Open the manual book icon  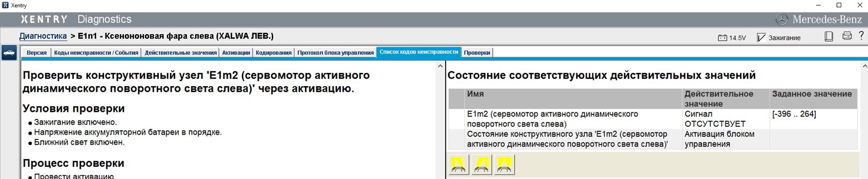coord(829,36)
